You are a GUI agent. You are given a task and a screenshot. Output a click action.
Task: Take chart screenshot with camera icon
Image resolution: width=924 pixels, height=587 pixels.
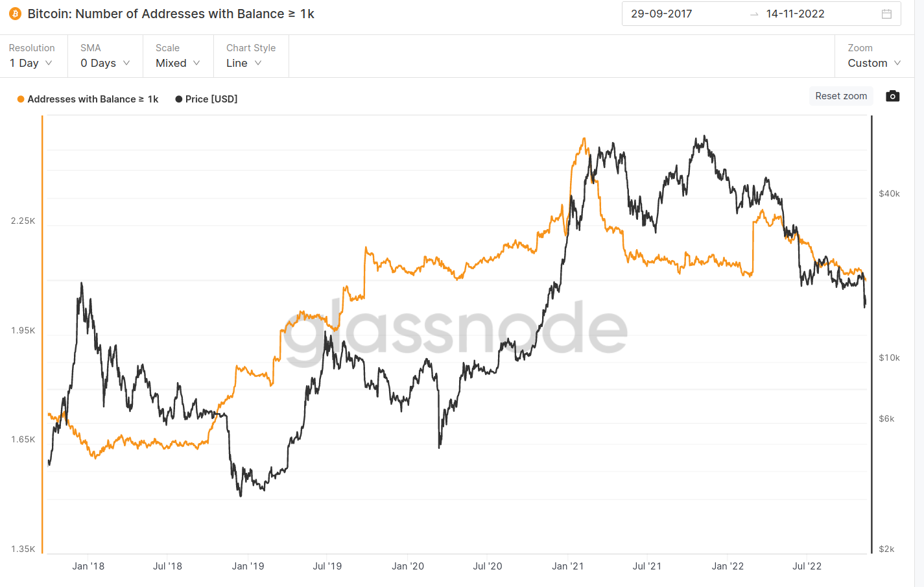coord(893,96)
